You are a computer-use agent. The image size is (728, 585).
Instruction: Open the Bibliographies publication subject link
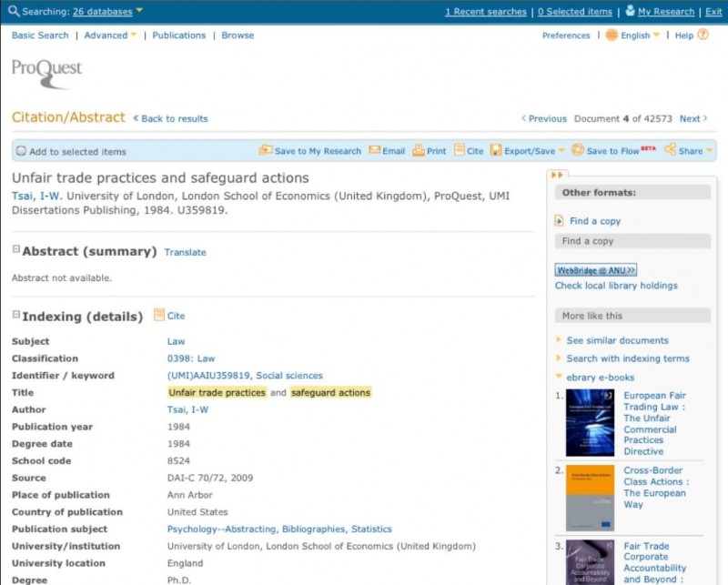pos(313,530)
